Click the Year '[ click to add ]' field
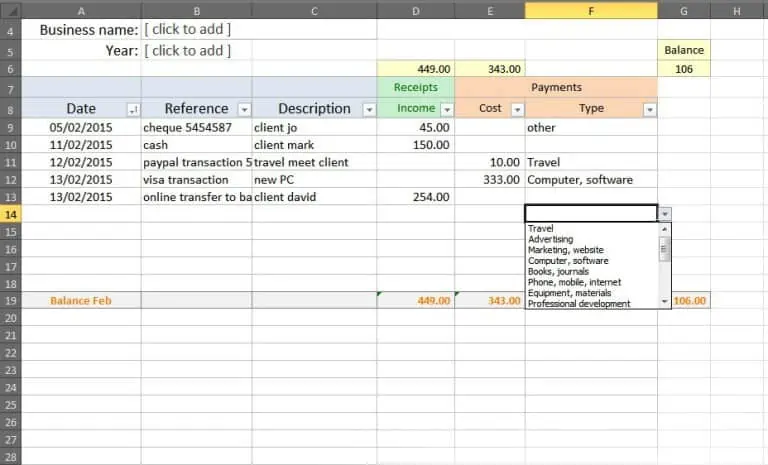 tap(196, 50)
